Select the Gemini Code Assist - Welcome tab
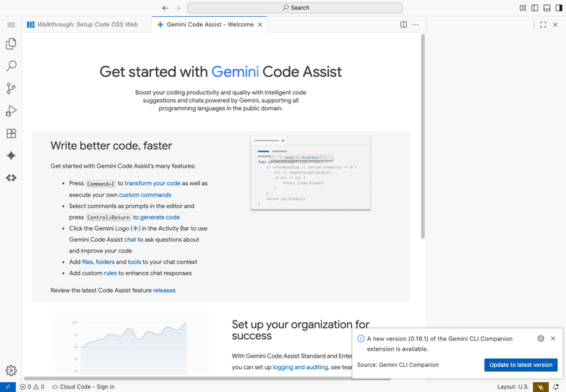The height and width of the screenshot is (392, 566). click(x=210, y=24)
